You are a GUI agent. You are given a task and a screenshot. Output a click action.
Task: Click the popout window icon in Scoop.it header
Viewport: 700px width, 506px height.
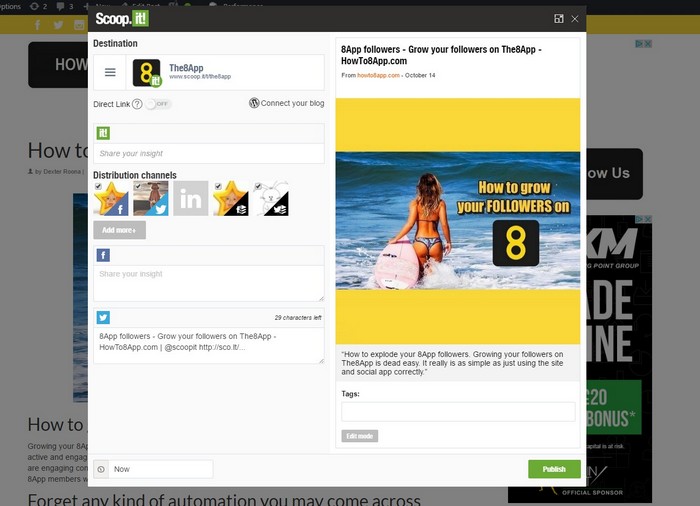click(x=558, y=19)
